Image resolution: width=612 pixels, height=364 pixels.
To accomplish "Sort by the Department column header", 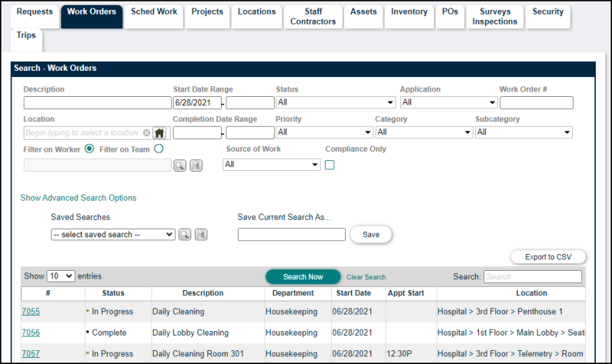I will point(293,293).
